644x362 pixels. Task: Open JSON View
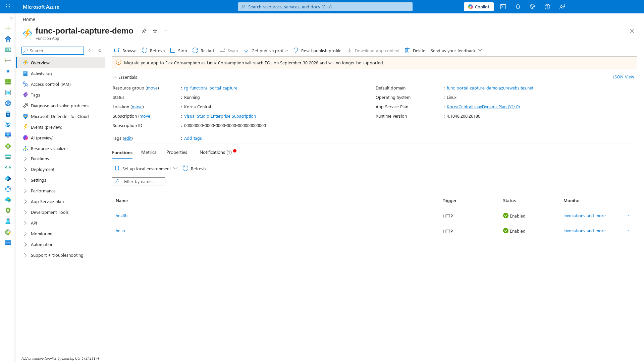(623, 77)
